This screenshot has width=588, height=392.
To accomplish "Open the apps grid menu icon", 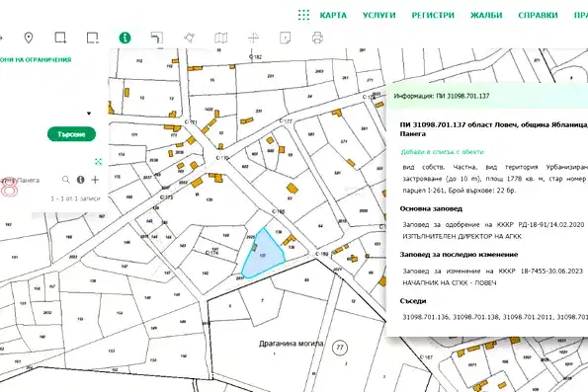I will coord(303,15).
